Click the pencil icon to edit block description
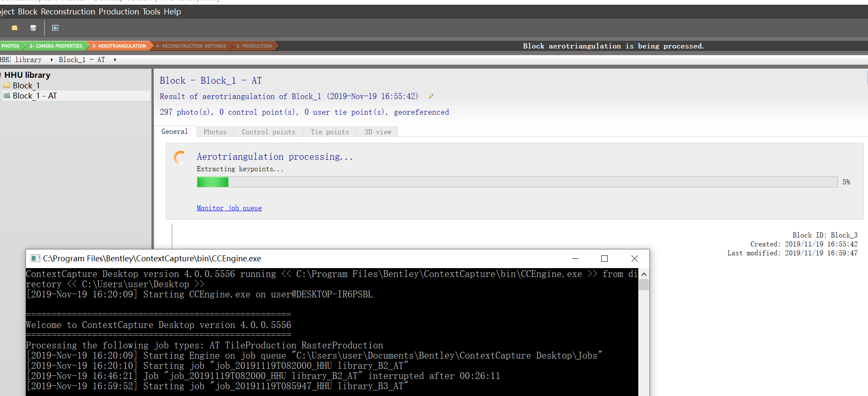Viewport: 868px width, 396px height. (x=431, y=96)
